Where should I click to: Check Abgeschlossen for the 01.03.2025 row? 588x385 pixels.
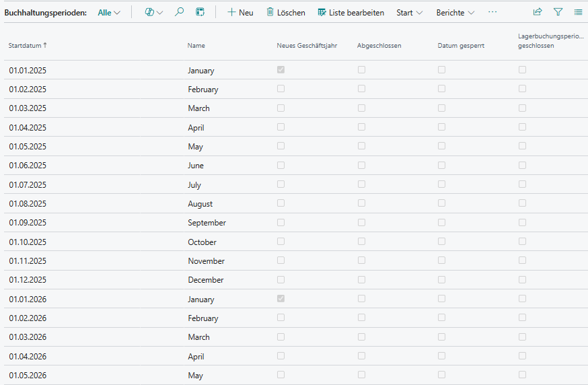coord(361,108)
